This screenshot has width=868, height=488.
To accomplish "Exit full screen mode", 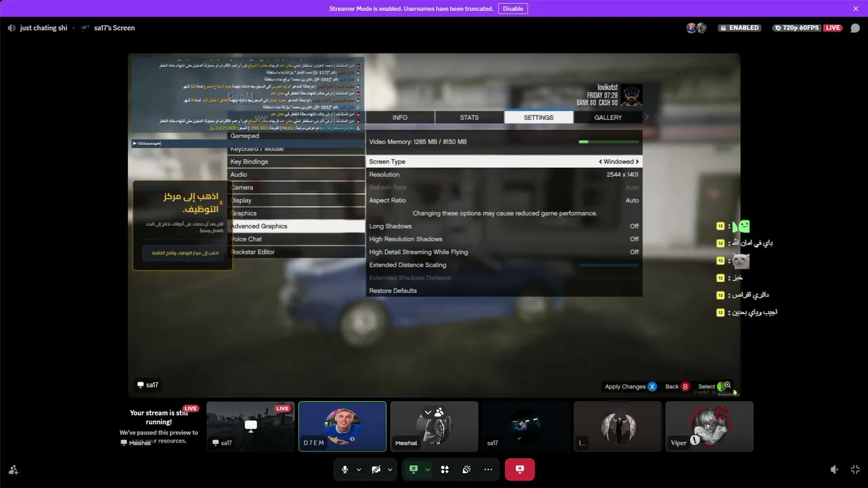I will [x=855, y=469].
